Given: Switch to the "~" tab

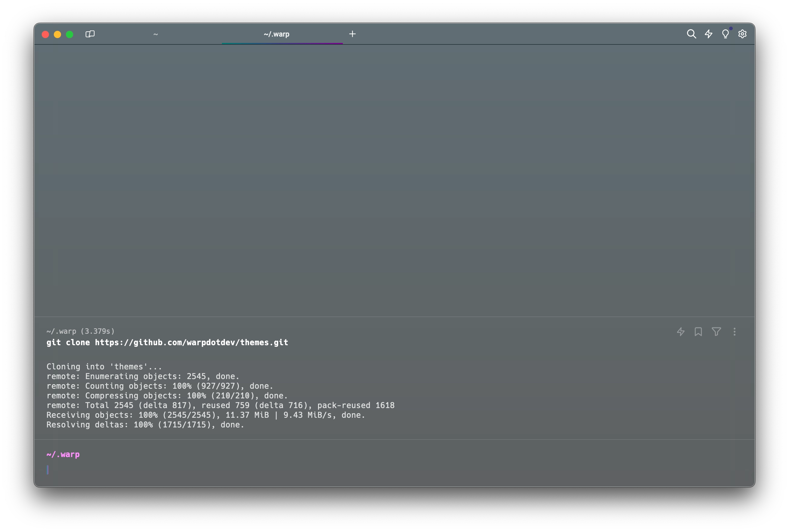Looking at the screenshot, I should tap(156, 34).
